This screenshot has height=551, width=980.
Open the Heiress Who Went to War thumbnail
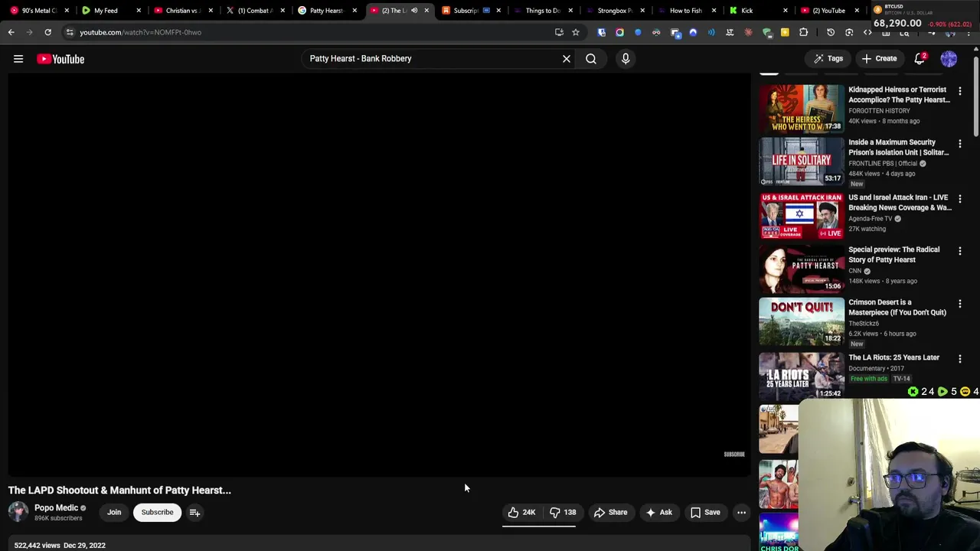pyautogui.click(x=802, y=108)
